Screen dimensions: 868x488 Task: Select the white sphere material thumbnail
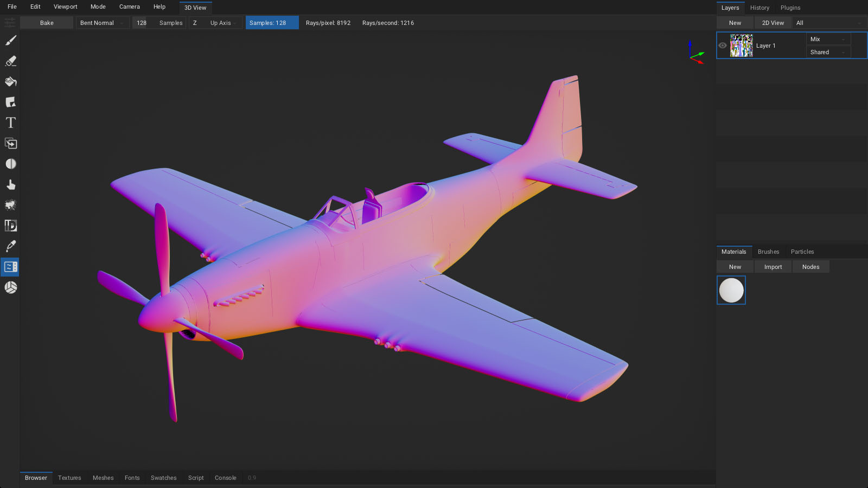(731, 290)
